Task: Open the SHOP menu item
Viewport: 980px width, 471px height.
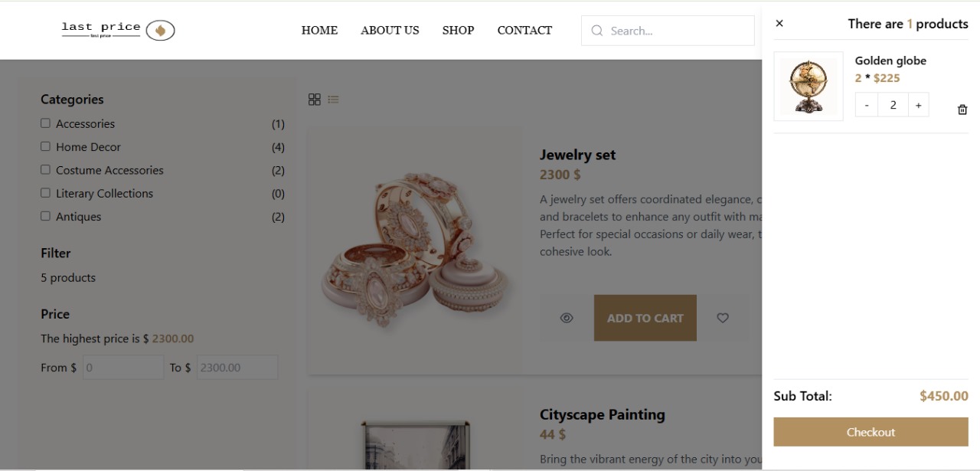Action: point(458,31)
